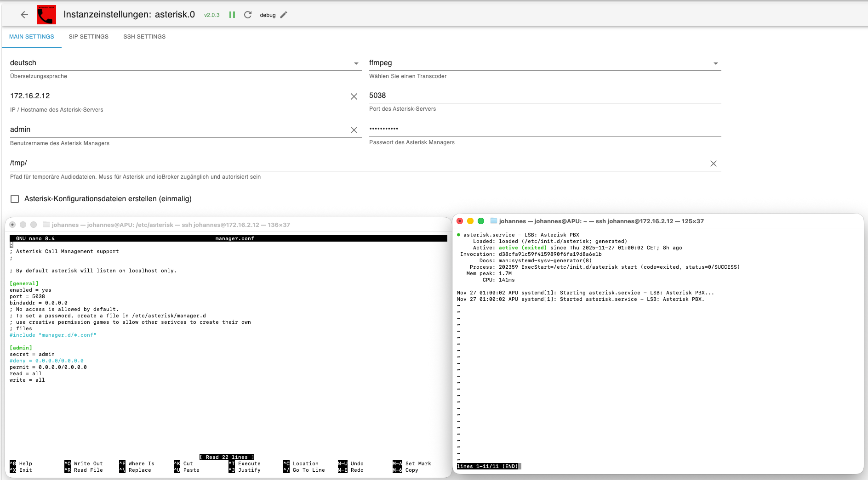
Task: Switch to the SSH SETTINGS tab
Action: coord(144,37)
